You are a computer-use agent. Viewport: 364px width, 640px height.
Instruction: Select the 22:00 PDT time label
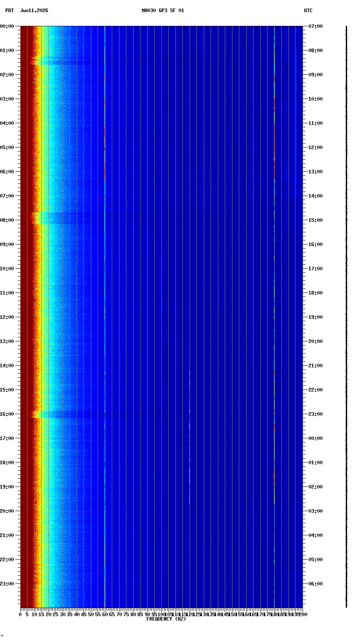click(7, 560)
